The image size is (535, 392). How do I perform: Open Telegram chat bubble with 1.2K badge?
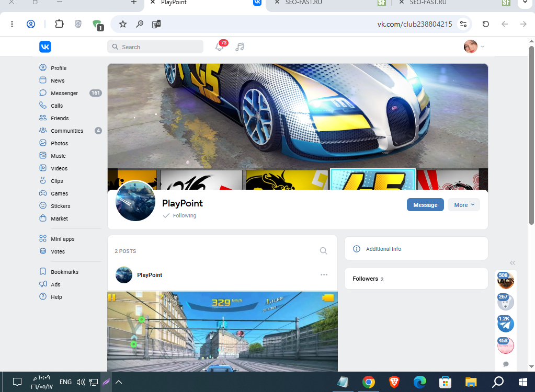click(x=506, y=324)
